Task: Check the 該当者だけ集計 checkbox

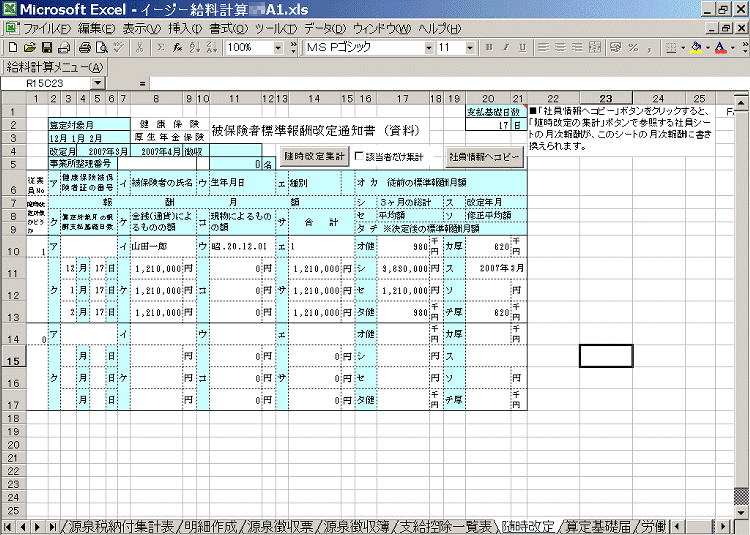Action: (x=361, y=156)
